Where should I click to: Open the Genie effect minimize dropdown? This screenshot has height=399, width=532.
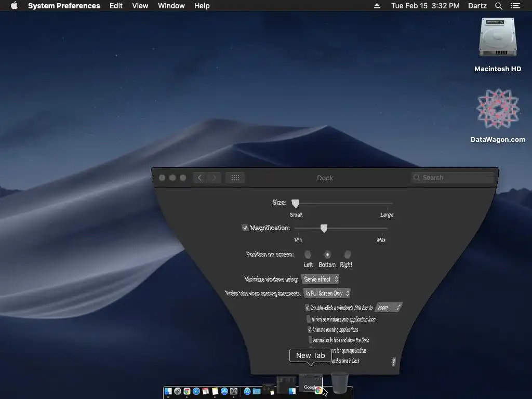[x=320, y=279]
